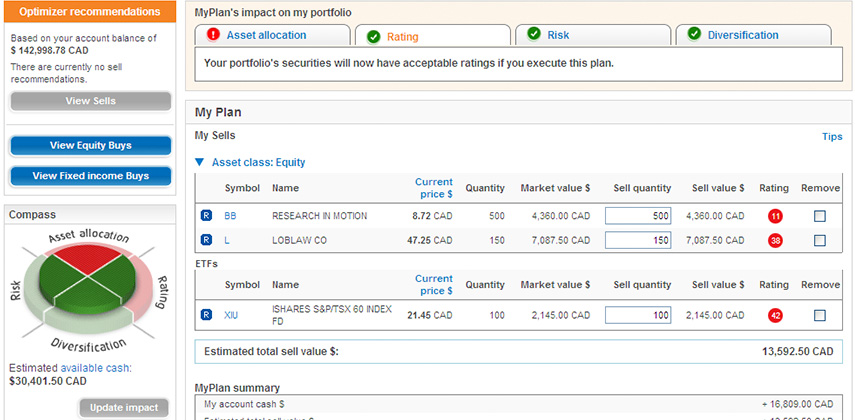855x420 pixels.
Task: Click the red rating badge 11
Action: pos(775,216)
